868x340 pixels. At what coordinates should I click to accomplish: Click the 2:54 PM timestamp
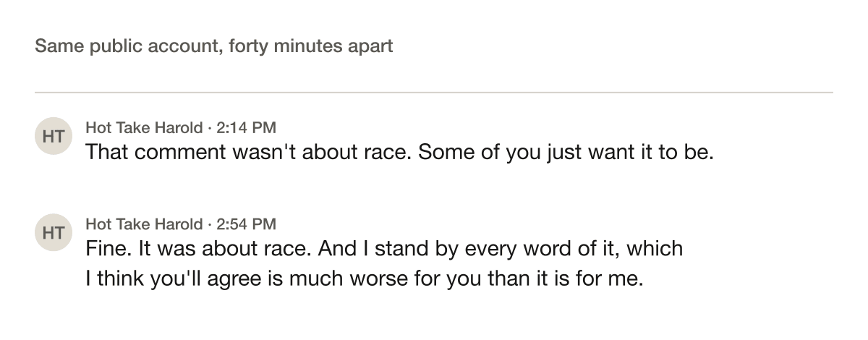pos(246,224)
